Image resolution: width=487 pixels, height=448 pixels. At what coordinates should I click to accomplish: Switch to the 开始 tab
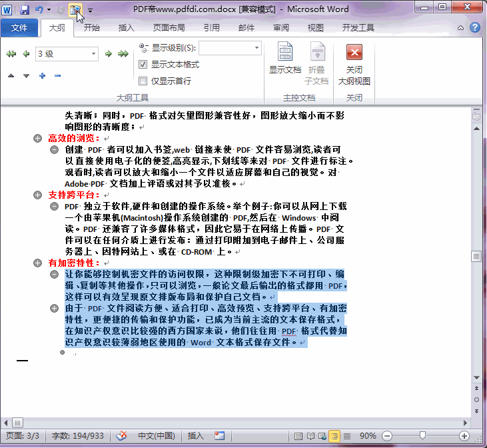pos(92,28)
